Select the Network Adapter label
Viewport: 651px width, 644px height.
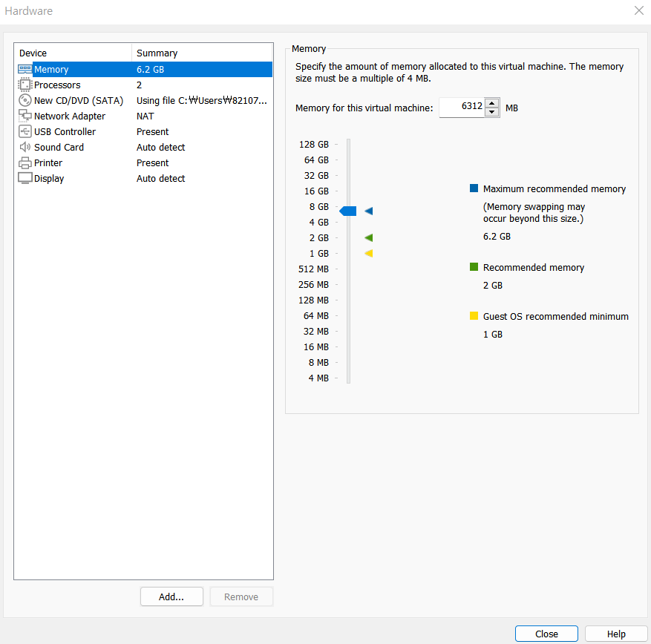70,116
